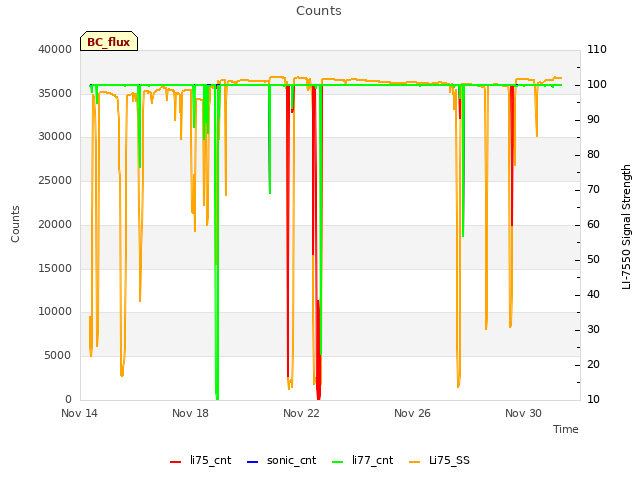The height and width of the screenshot is (480, 640).
Task: Click the 25000 y-axis tick label
Action: tap(55, 180)
